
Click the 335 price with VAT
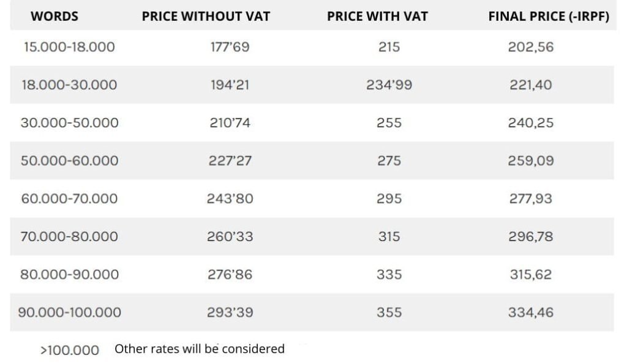pyautogui.click(x=389, y=275)
